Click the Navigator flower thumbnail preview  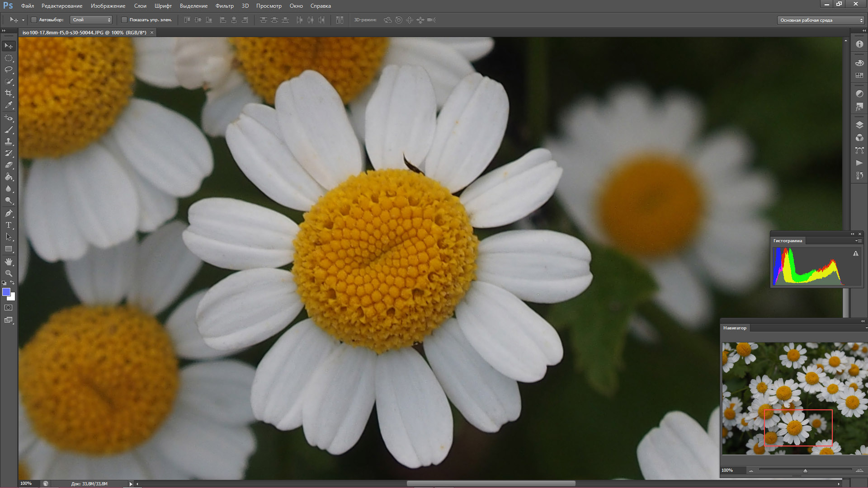(x=794, y=398)
